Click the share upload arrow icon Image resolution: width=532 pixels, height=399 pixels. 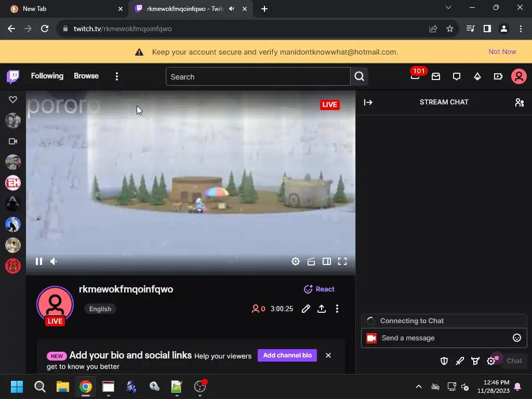coord(322,309)
